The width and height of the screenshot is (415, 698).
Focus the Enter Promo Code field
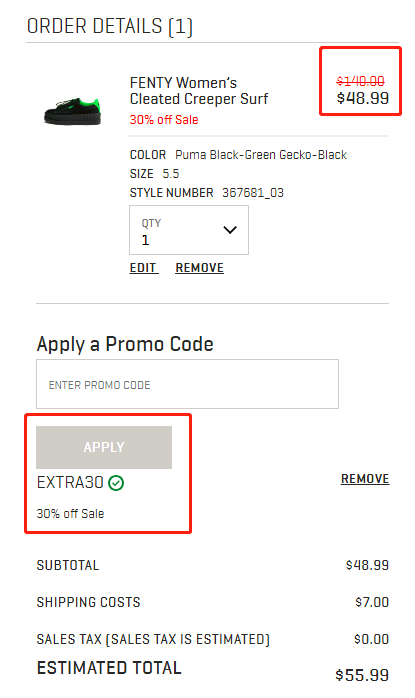click(187, 384)
